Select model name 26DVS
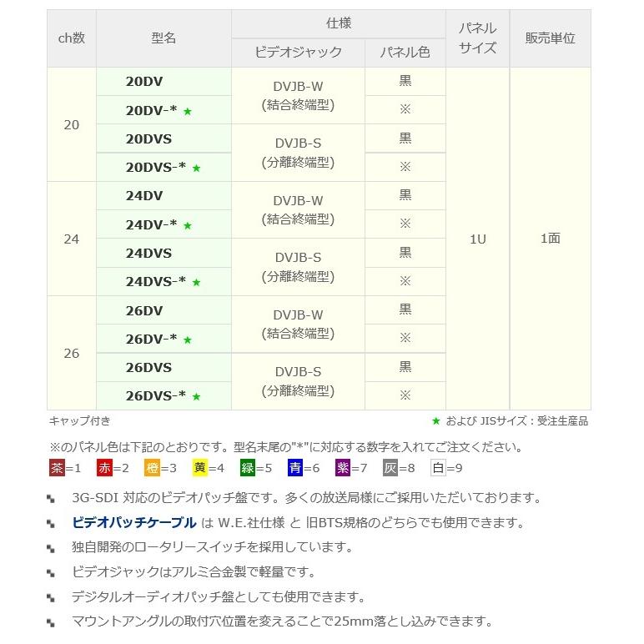This screenshot has height=644, width=644. 148,367
